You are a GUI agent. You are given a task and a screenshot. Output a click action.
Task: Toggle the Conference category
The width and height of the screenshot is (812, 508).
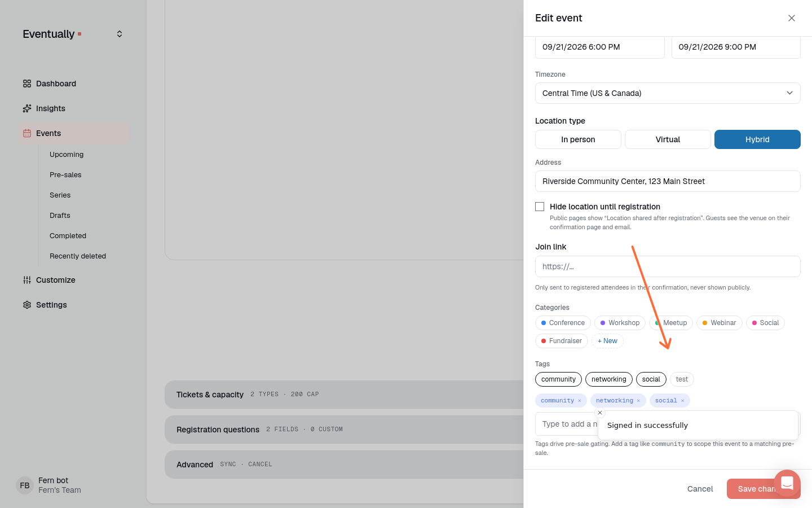[563, 323]
